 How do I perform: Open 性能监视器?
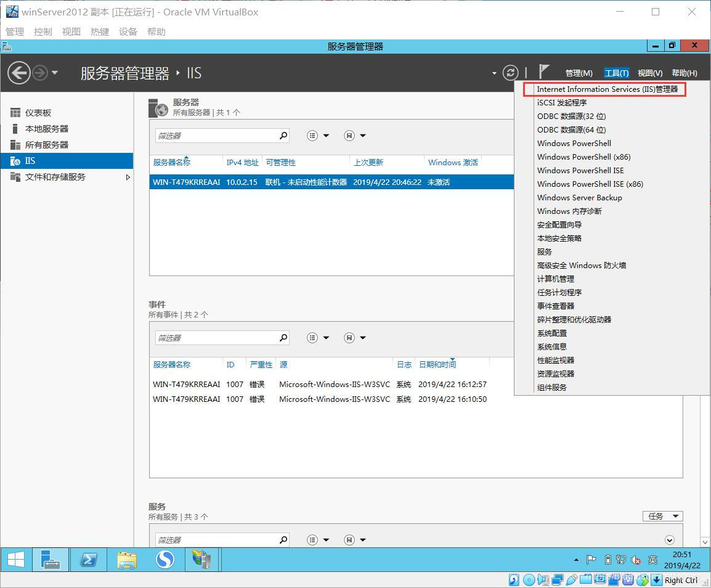point(556,360)
